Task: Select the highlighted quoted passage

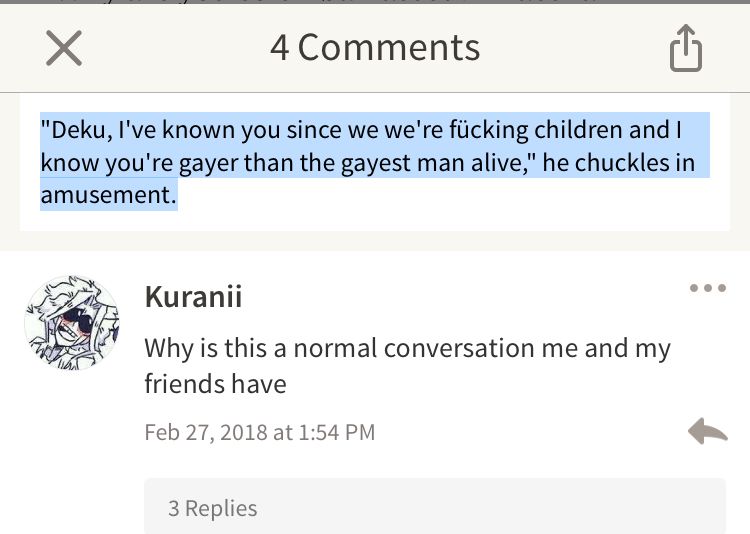Action: point(375,162)
